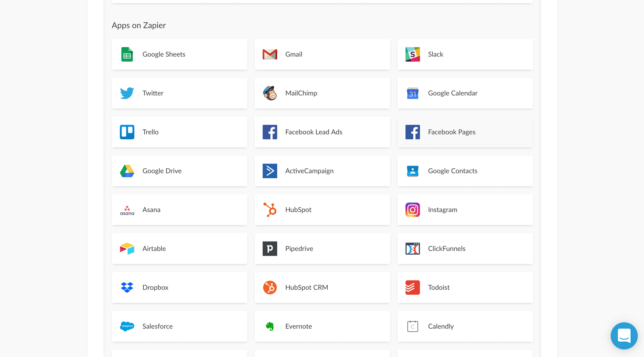Choose the Todoist label text

[439, 287]
